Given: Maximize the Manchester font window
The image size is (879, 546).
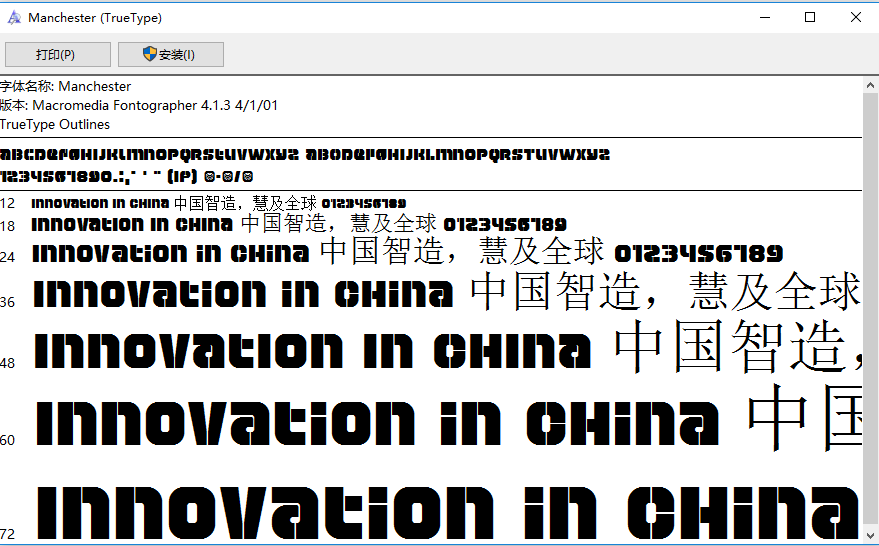Looking at the screenshot, I should 810,17.
